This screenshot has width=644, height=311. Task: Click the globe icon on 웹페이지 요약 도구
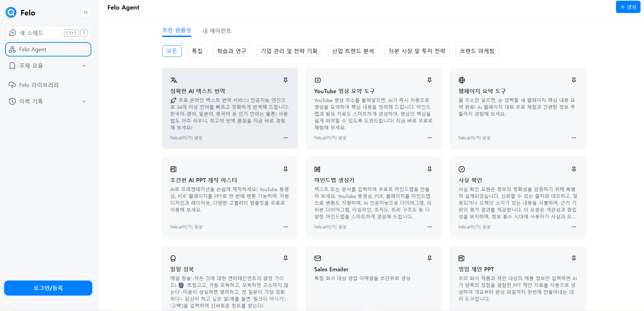pos(462,80)
